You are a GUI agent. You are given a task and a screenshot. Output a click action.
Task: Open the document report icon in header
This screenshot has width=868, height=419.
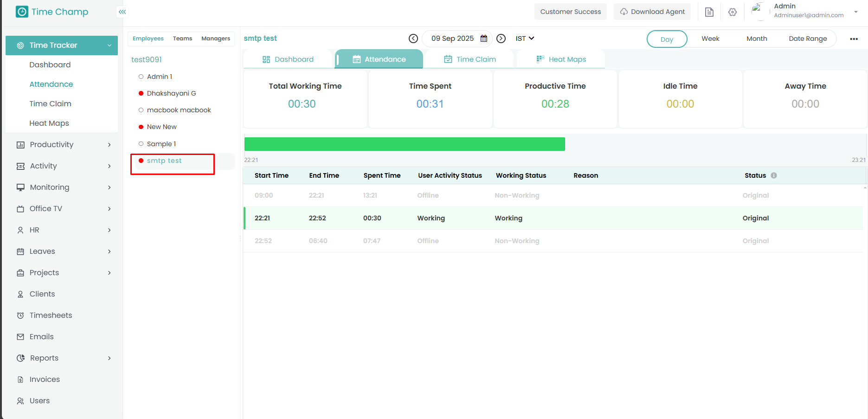[x=709, y=12]
